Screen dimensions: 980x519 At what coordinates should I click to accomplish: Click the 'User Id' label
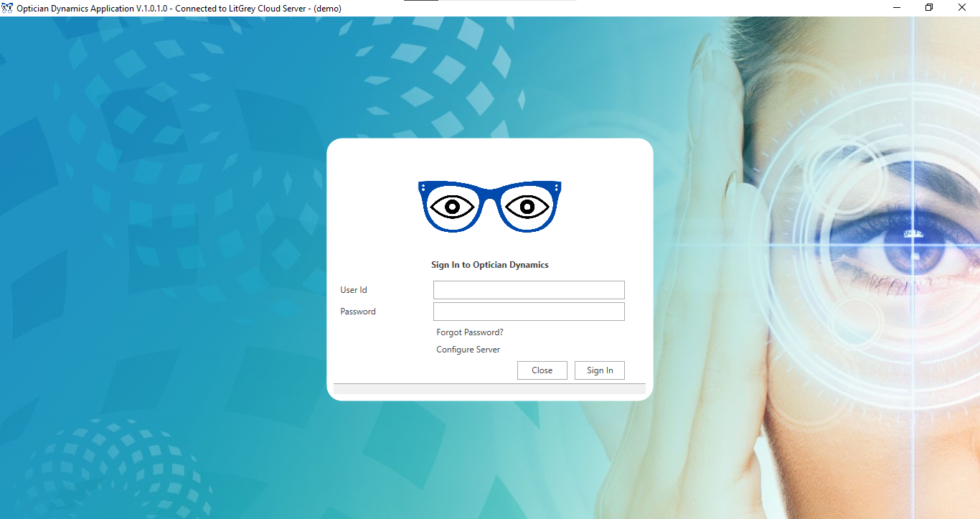[354, 290]
